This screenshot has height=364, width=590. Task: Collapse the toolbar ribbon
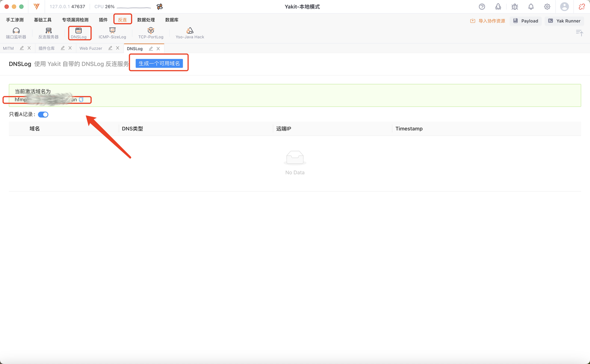pyautogui.click(x=579, y=33)
